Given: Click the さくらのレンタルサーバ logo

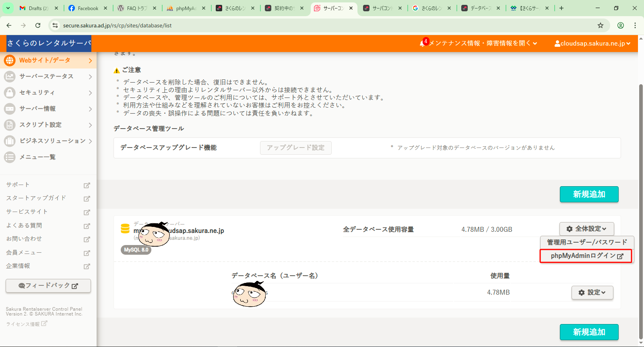Looking at the screenshot, I should 49,44.
